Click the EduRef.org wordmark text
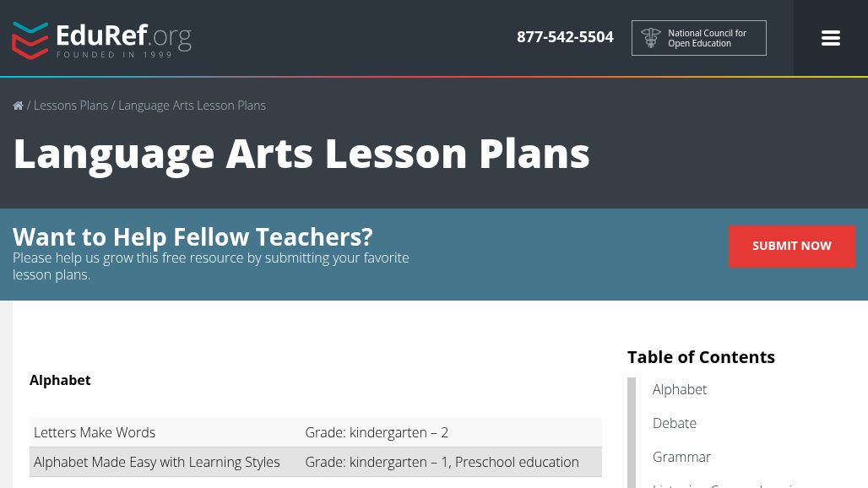 coord(123,36)
